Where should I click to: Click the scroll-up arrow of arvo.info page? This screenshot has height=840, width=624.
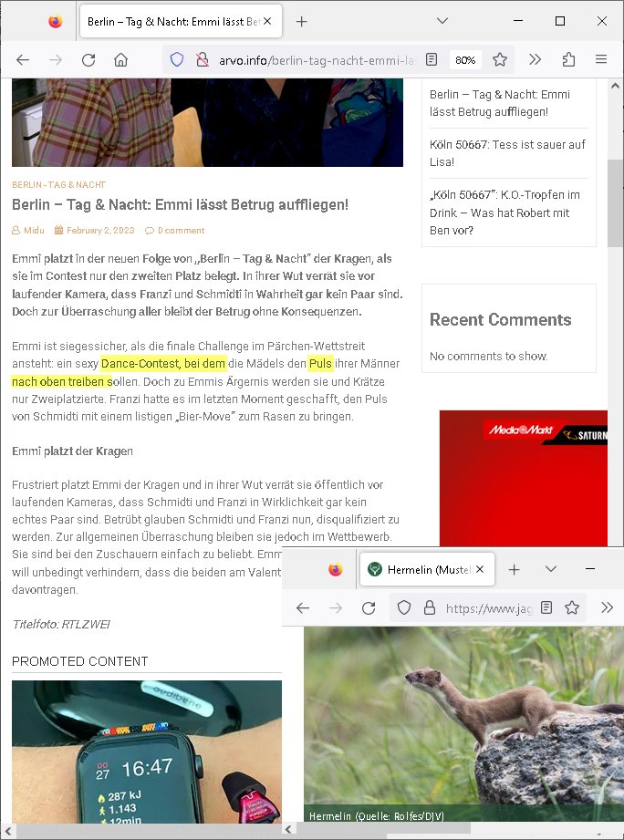(x=615, y=86)
